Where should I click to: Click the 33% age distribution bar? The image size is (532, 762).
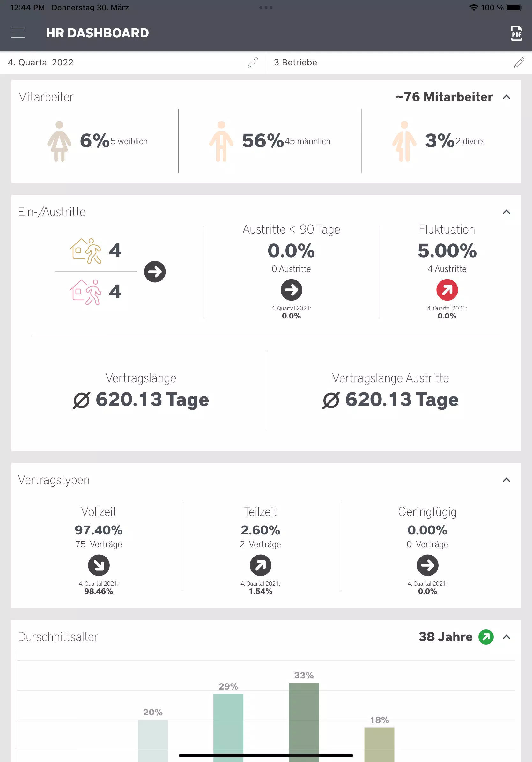pos(304,722)
